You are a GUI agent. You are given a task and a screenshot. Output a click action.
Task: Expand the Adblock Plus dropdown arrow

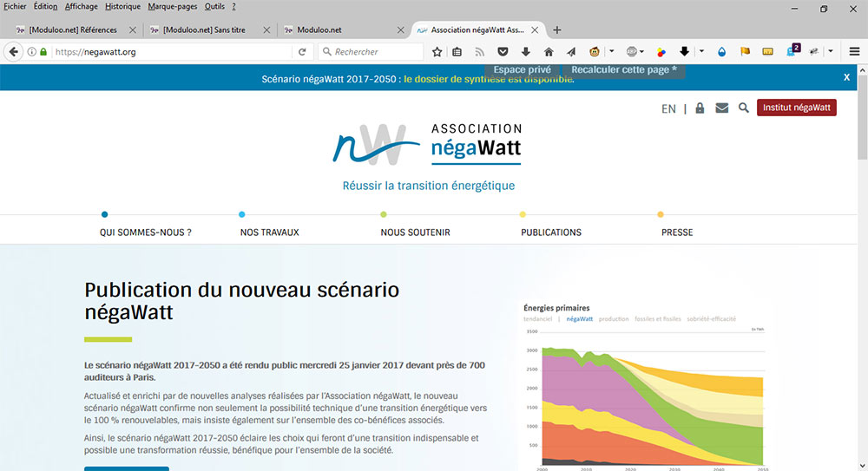[641, 51]
